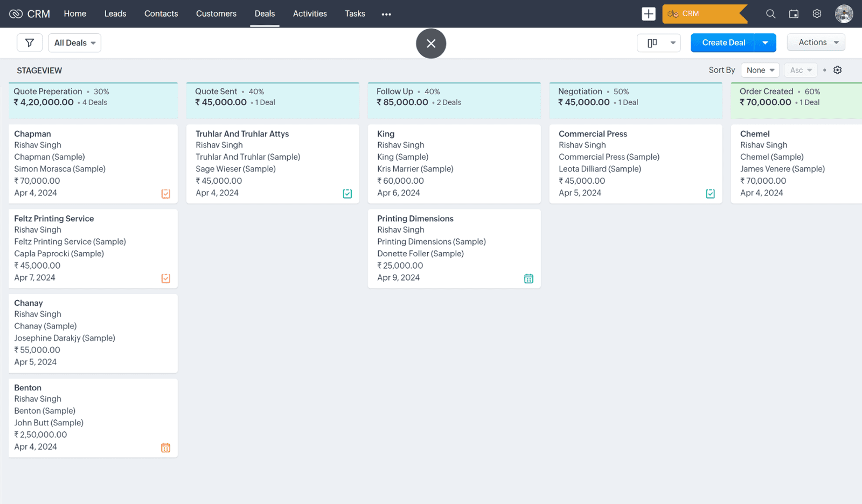Image resolution: width=862 pixels, height=504 pixels.
Task: Open the search magnifier icon
Action: tap(770, 14)
